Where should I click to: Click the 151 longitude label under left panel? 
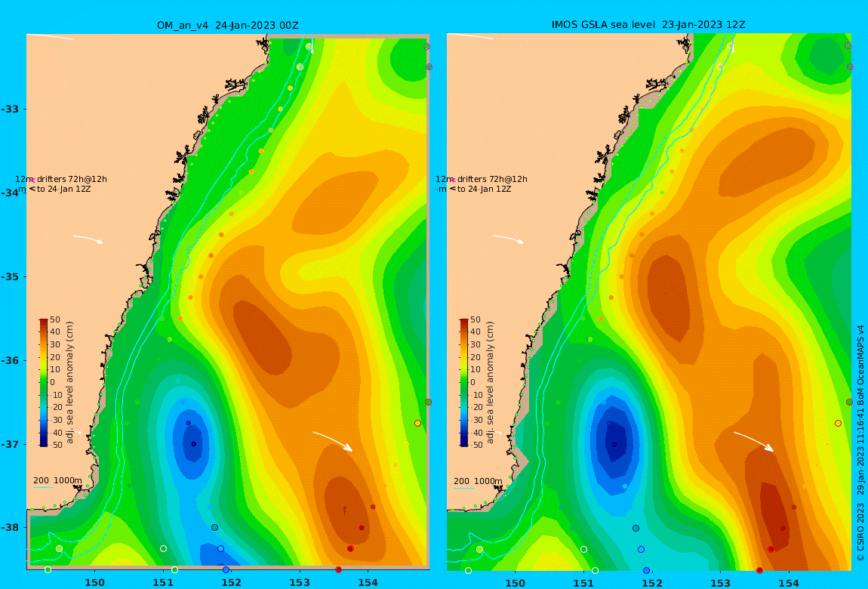(x=163, y=582)
